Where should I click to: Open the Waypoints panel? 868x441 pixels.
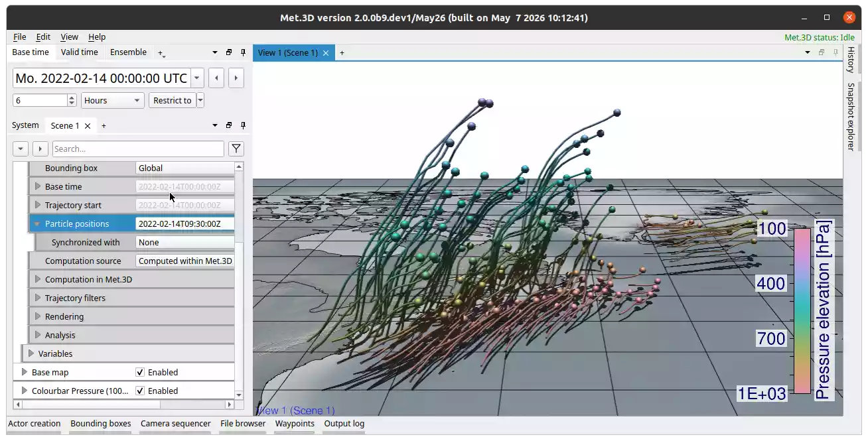tap(295, 424)
